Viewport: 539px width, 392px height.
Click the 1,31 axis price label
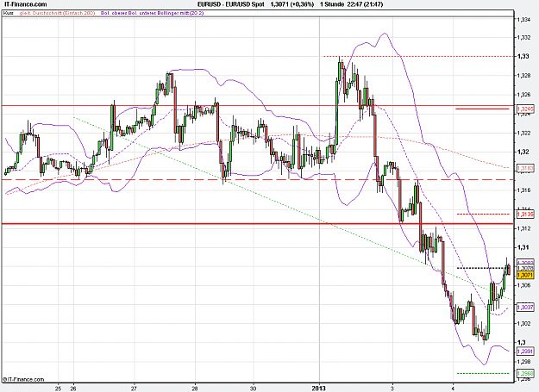pyautogui.click(x=523, y=247)
